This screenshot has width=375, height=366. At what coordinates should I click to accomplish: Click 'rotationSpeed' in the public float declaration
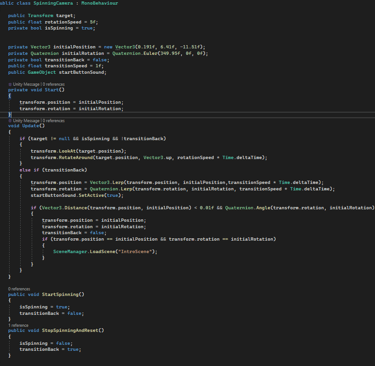(x=63, y=22)
